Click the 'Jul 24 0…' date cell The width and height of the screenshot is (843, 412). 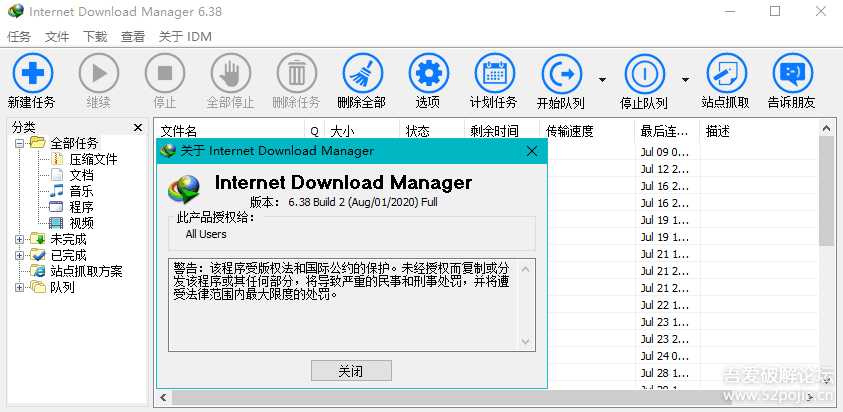point(665,356)
